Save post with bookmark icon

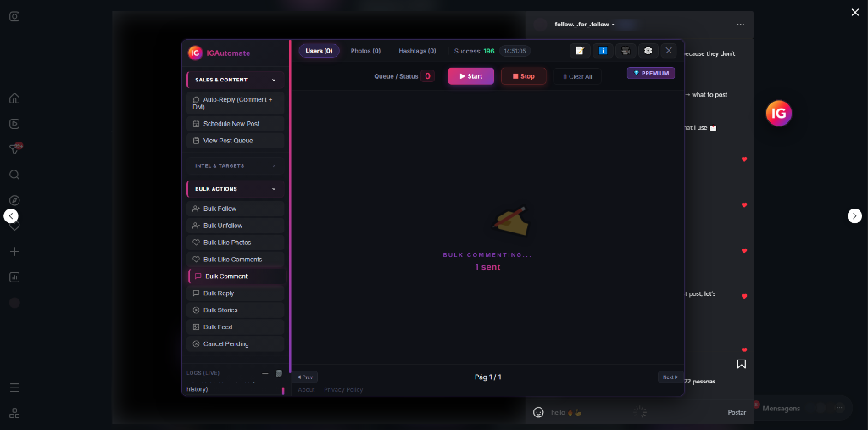(x=742, y=364)
